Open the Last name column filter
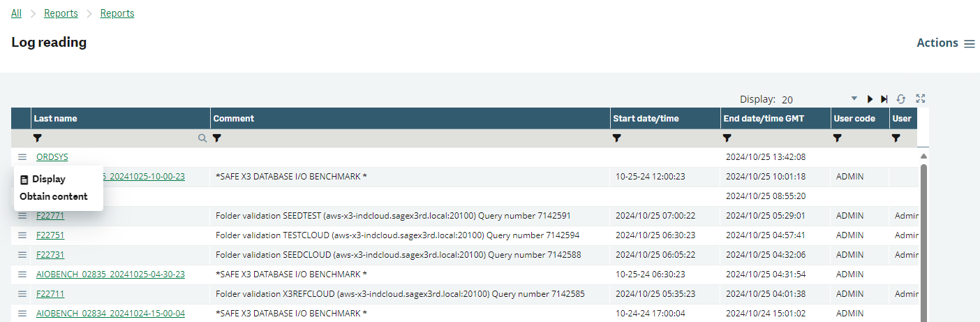Screen dimensions: 980x322 click(38, 138)
